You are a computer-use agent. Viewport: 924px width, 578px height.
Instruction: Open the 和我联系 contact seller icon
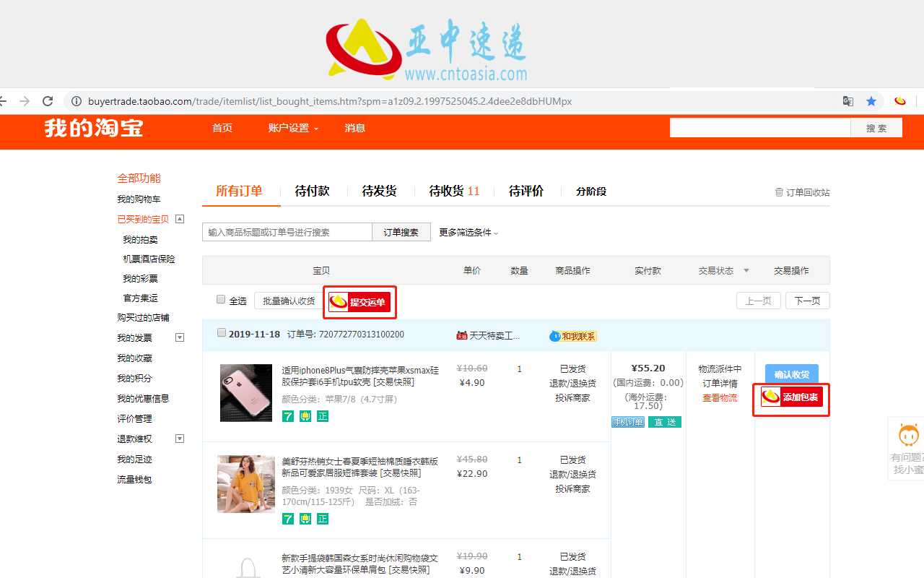pyautogui.click(x=573, y=336)
